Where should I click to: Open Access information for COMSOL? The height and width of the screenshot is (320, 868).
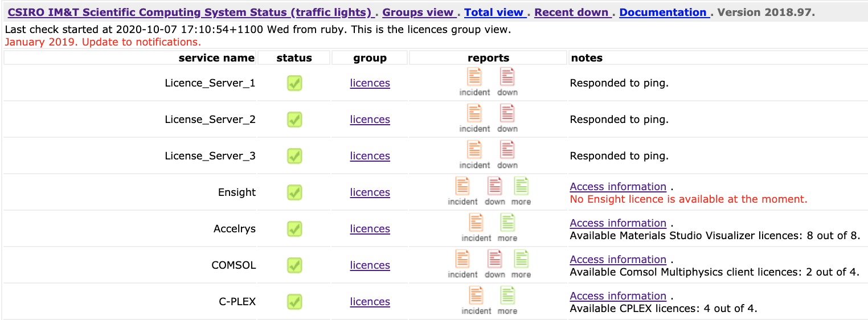click(618, 260)
